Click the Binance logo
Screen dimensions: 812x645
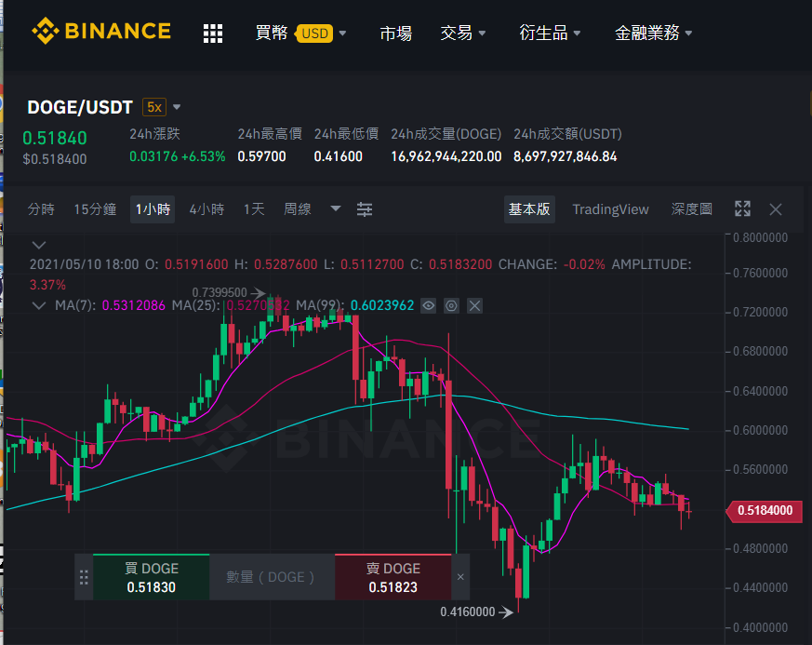point(101,31)
